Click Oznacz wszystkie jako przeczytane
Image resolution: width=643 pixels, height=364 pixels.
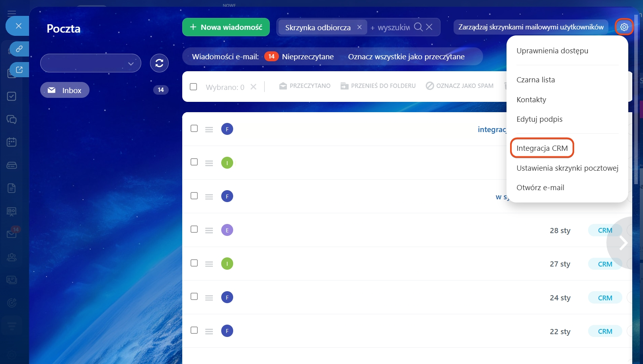(x=406, y=56)
